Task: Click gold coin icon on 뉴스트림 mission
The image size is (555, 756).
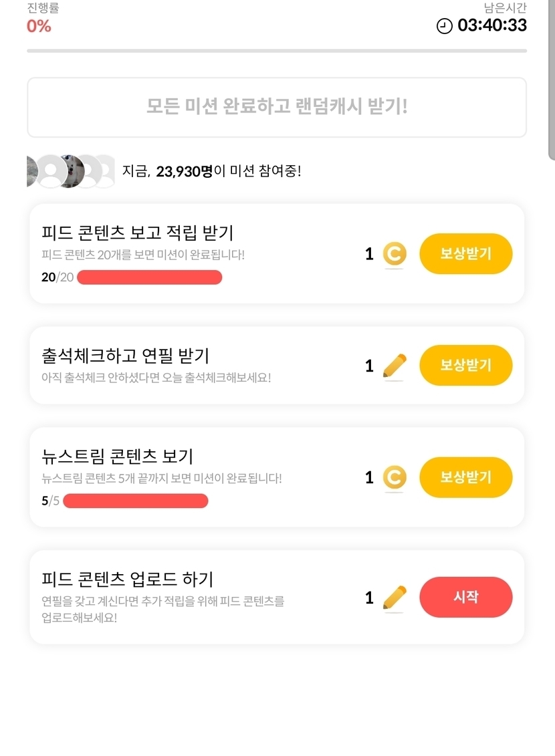Action: click(395, 477)
